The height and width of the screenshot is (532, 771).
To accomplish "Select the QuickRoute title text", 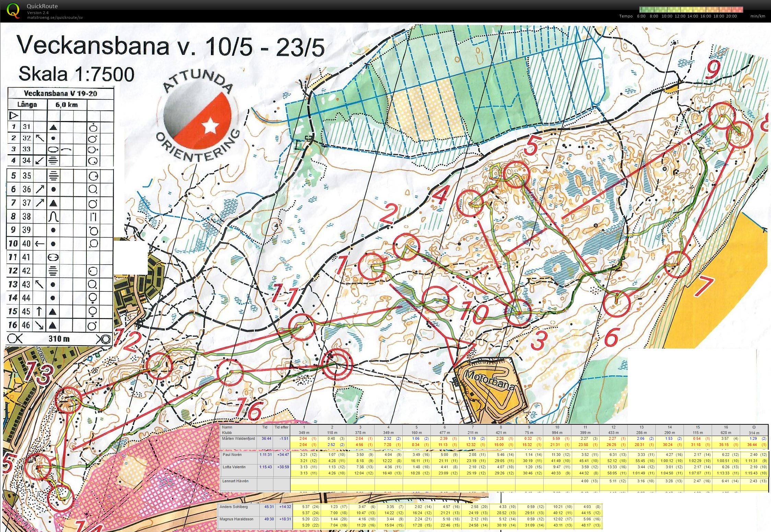I will click(42, 6).
